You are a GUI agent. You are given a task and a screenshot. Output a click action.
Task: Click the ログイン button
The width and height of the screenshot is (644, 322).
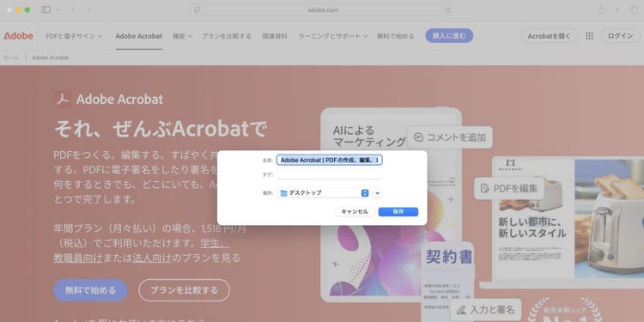pos(620,36)
